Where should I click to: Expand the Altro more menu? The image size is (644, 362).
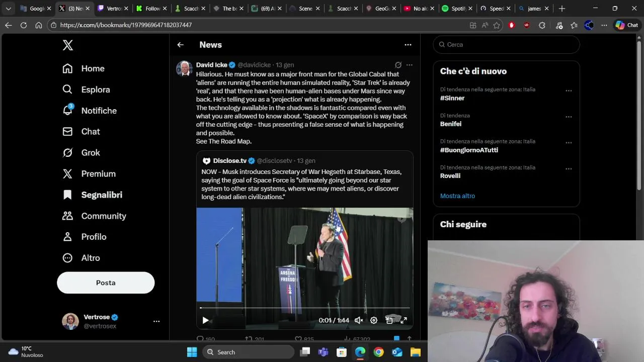coord(81,258)
